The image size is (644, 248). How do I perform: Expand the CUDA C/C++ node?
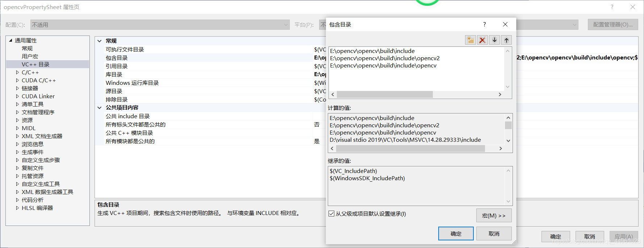[17, 80]
